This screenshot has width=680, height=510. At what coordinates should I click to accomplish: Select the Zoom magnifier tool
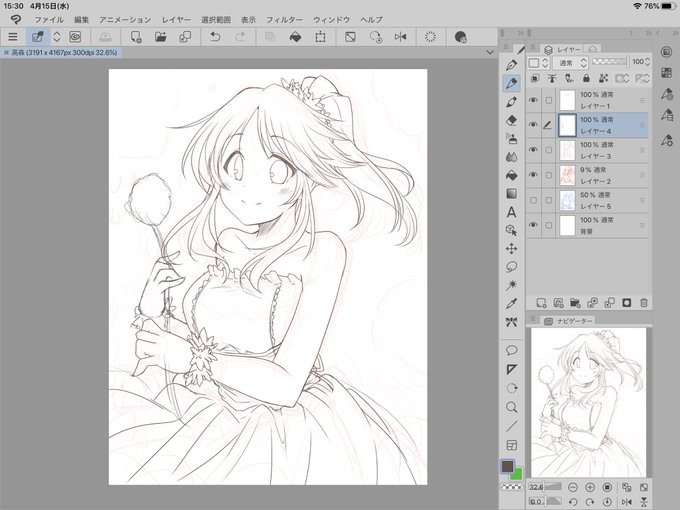[x=512, y=407]
